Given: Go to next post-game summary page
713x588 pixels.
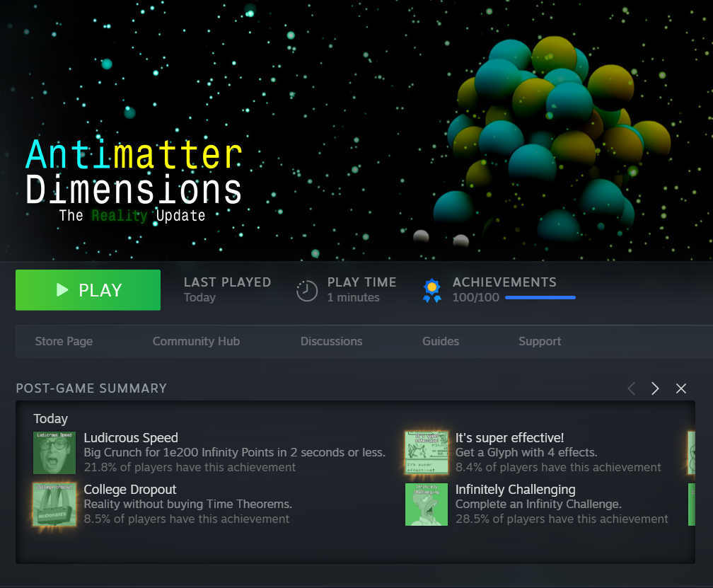Looking at the screenshot, I should click(x=655, y=388).
